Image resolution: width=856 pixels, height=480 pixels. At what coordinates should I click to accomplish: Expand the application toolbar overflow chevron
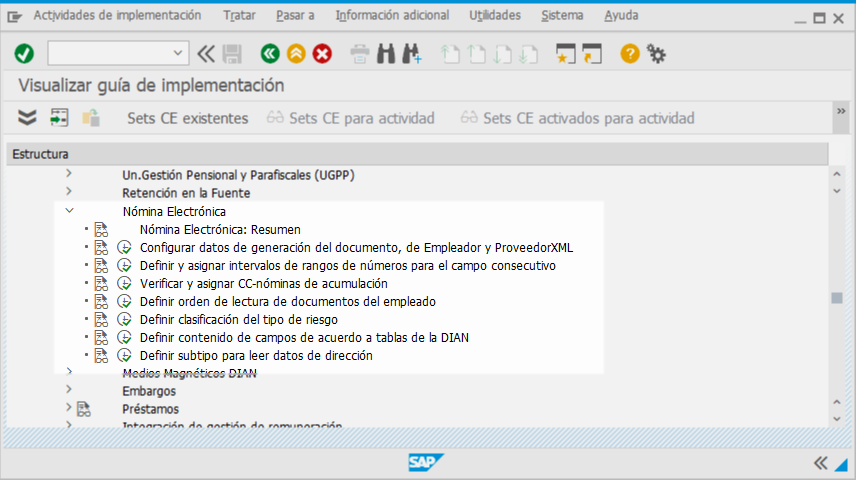[x=841, y=111]
